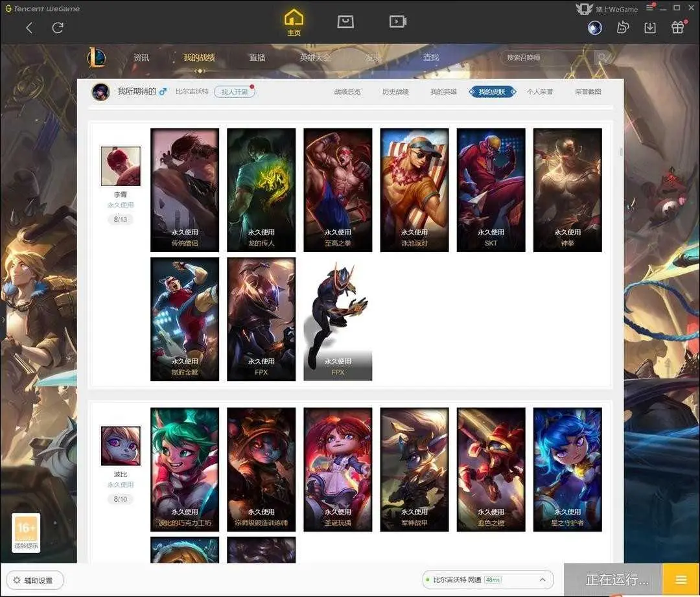
Task: Open the gift box icon
Action: tap(678, 28)
